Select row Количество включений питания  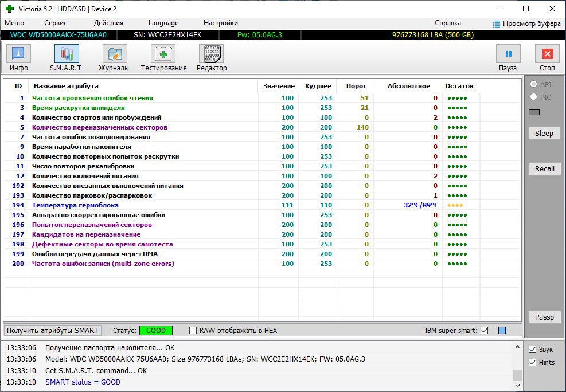point(263,176)
